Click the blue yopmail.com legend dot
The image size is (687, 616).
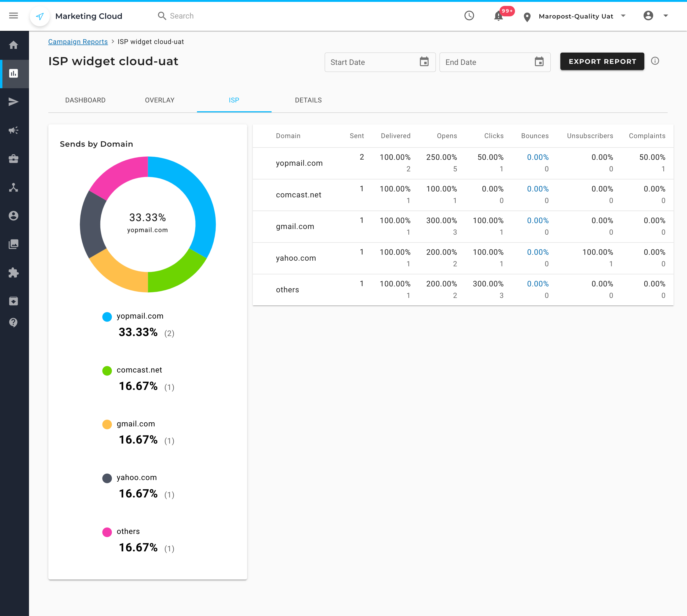[107, 317]
